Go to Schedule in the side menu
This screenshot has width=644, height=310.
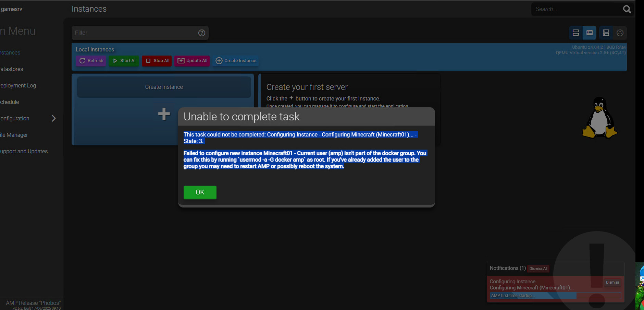click(10, 102)
